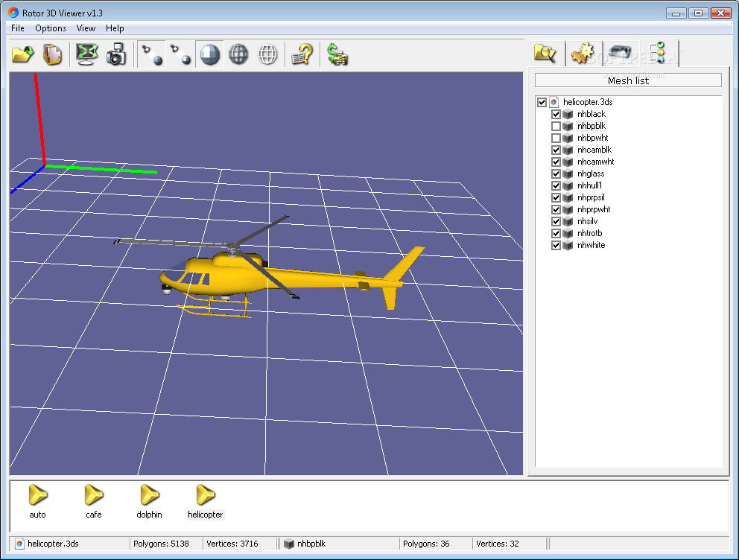Toggle the nhtrotb mesh checkbox
The image size is (739, 560).
click(556, 234)
